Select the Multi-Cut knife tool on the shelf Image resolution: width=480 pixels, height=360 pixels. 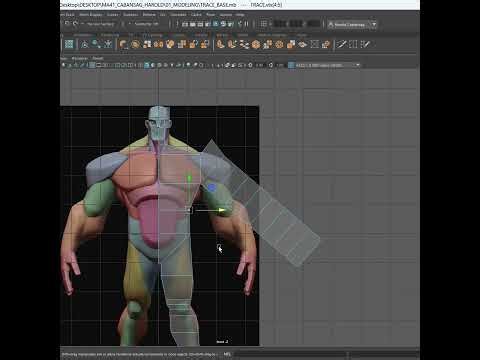(341, 44)
